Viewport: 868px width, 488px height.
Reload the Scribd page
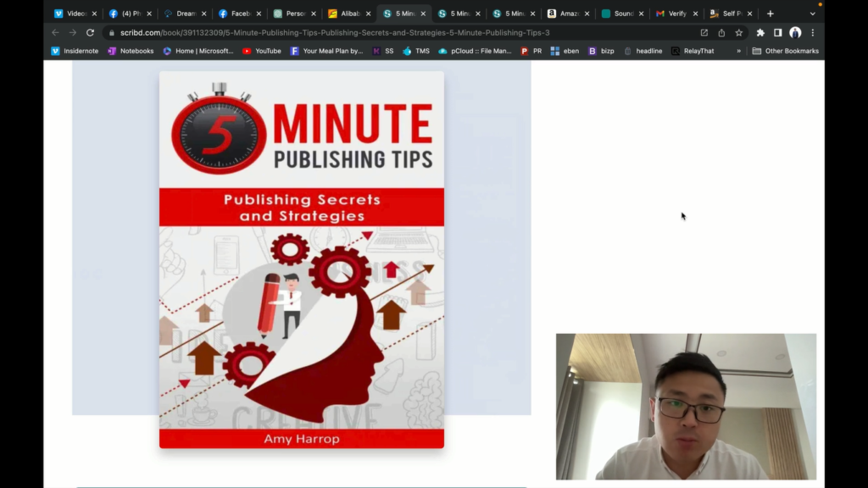90,33
